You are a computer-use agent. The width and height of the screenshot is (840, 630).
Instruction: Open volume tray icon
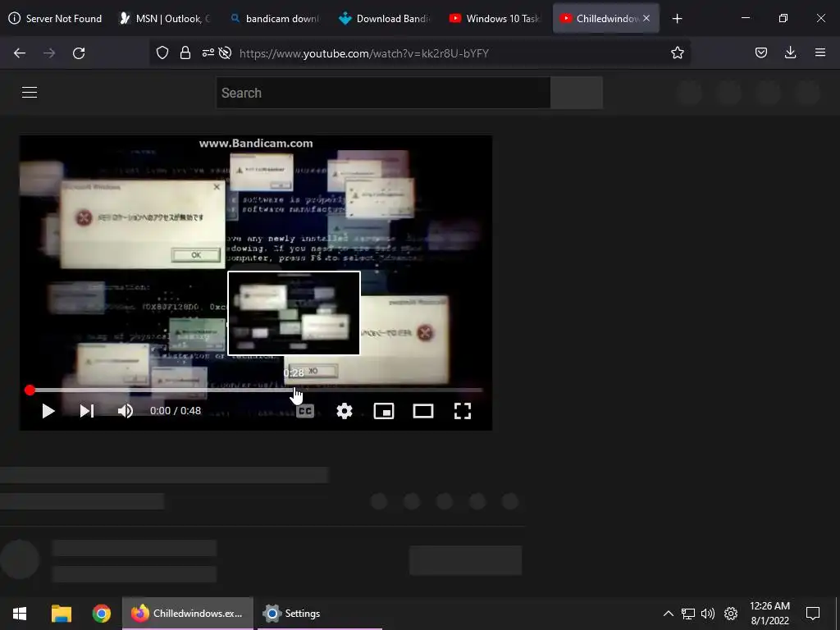coord(708,614)
